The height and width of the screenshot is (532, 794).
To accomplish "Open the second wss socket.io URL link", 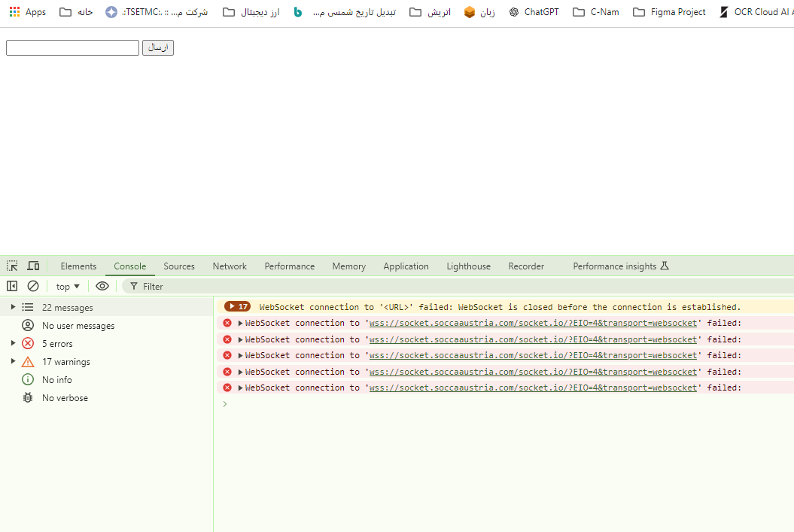I will tap(533, 339).
